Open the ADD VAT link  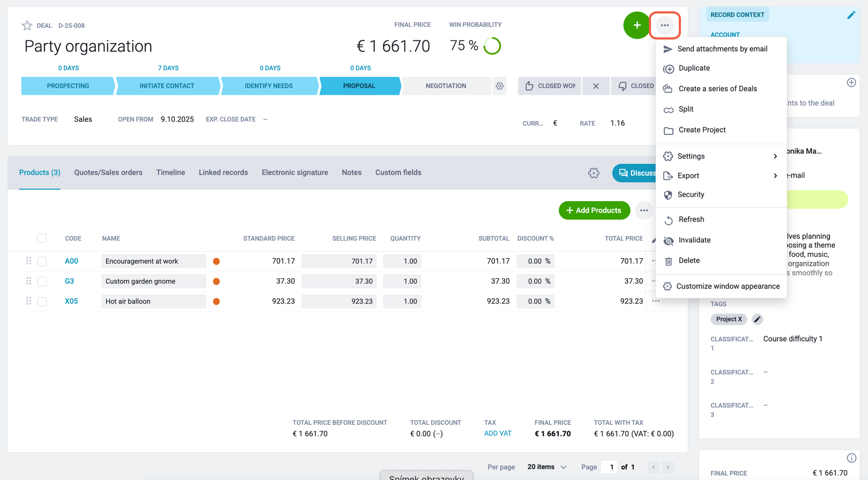pyautogui.click(x=498, y=434)
